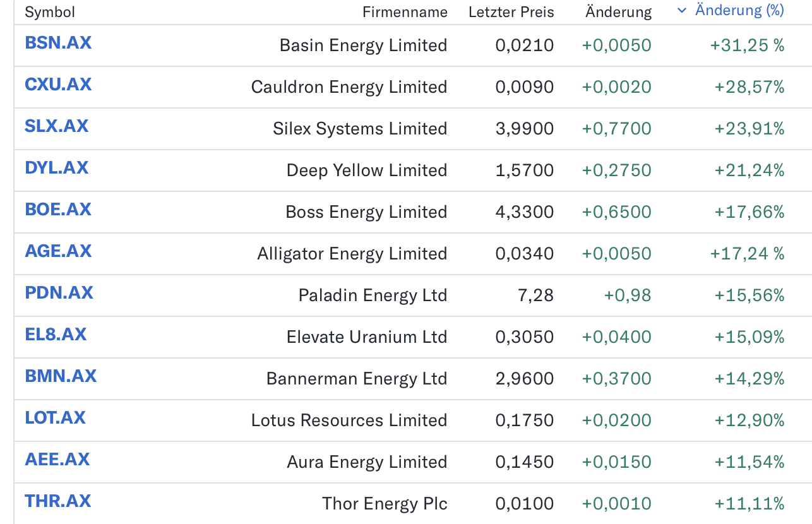
Task: Open the CXU.AX ticker link
Action: [x=58, y=85]
